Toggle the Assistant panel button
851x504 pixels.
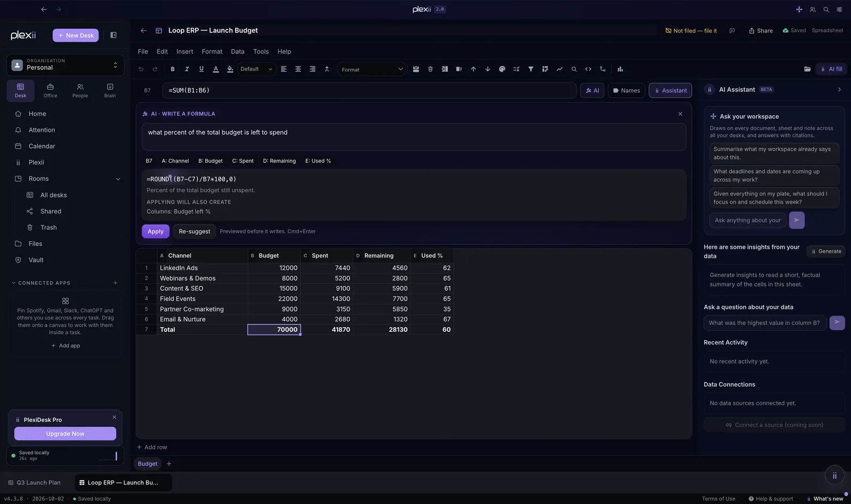670,90
